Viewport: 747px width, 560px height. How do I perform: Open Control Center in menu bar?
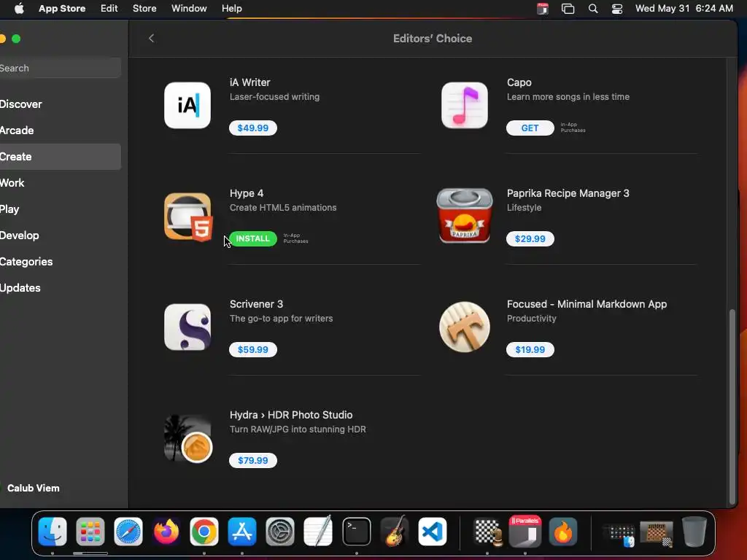click(617, 9)
